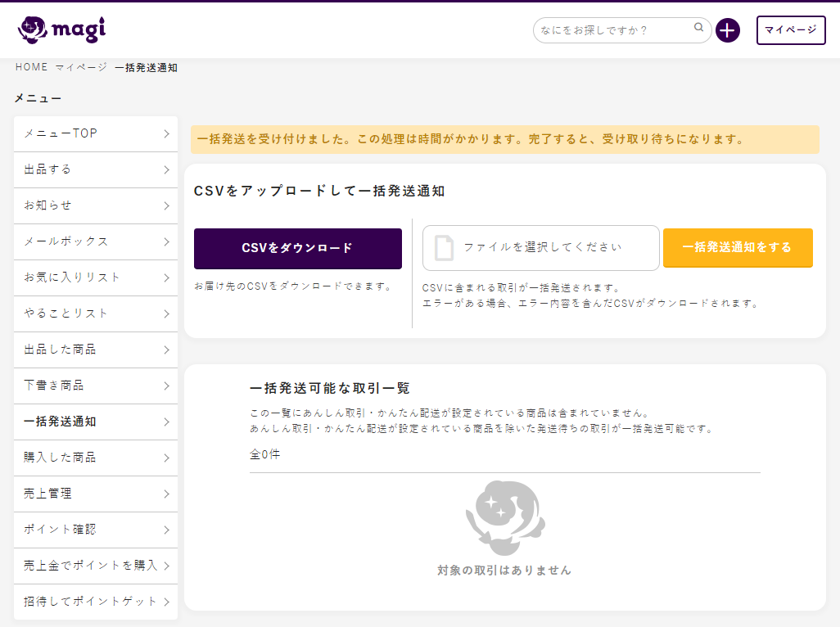Focus the なにをお探しですか search field
This screenshot has width=840, height=627.
(x=614, y=30)
